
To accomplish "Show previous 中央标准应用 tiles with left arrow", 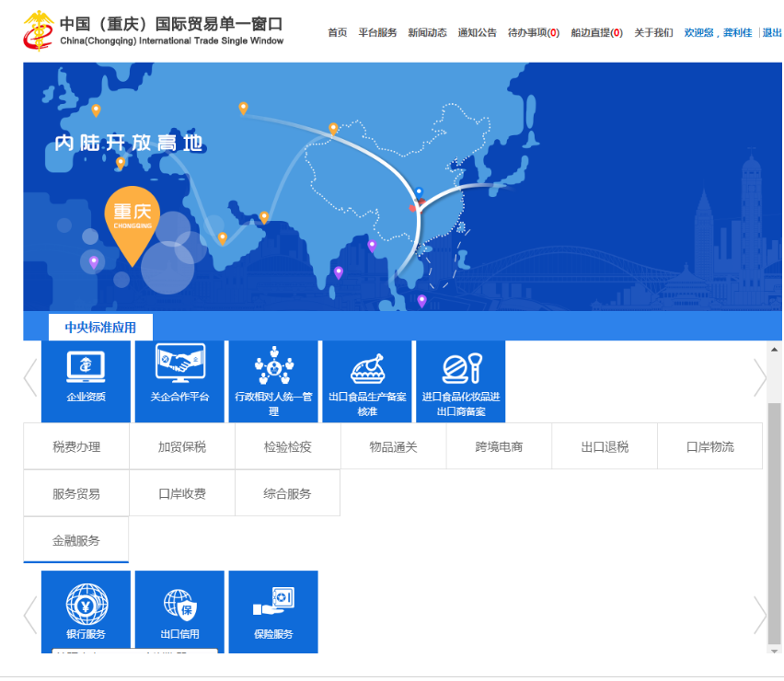I will (x=30, y=377).
